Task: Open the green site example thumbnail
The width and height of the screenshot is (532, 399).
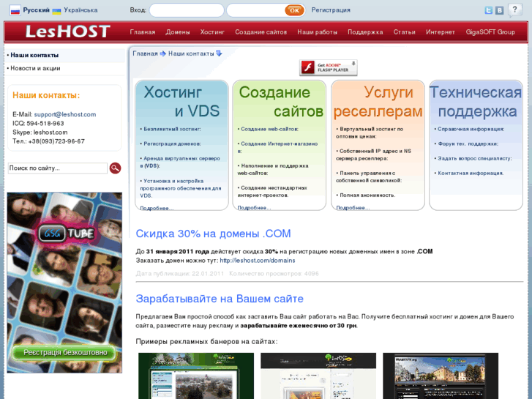Action: coord(196,376)
